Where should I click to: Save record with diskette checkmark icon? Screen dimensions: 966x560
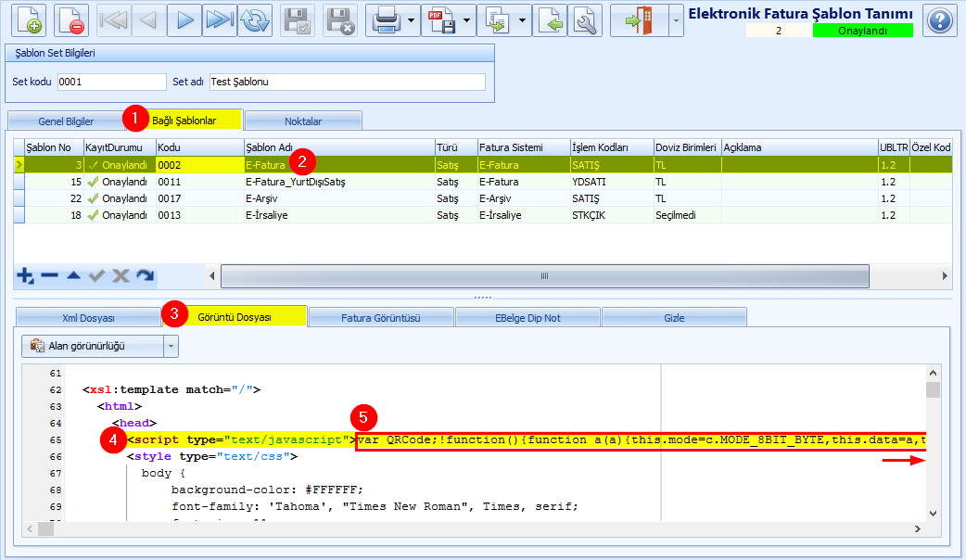[298, 20]
